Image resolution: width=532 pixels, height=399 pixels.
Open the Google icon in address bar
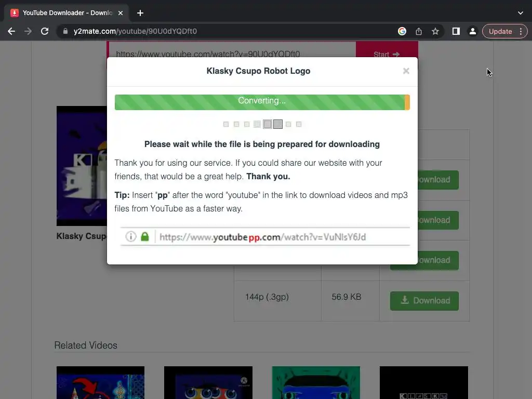(x=402, y=31)
